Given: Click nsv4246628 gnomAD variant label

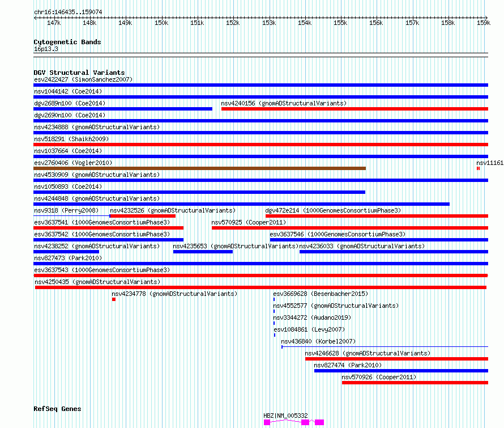Looking at the screenshot, I should click(x=368, y=353).
